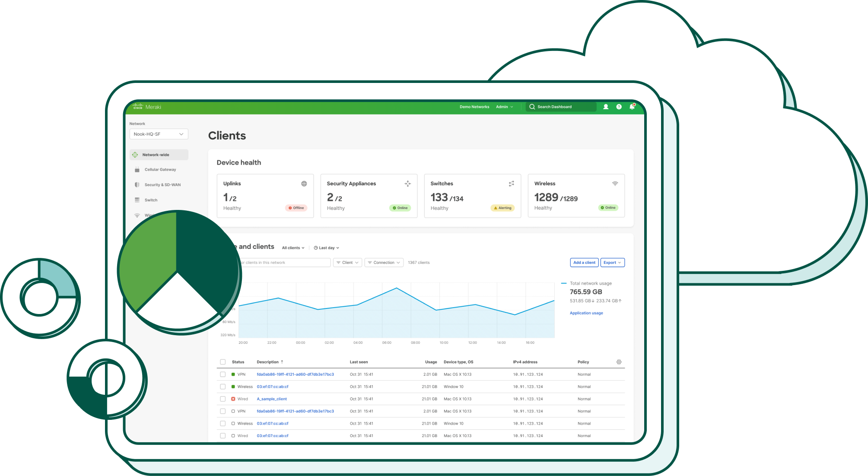
Task: Click the help question mark icon
Action: click(619, 107)
